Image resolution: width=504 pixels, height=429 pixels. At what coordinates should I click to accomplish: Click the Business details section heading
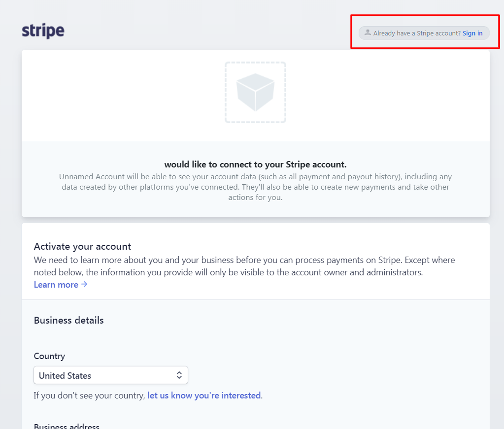[69, 320]
